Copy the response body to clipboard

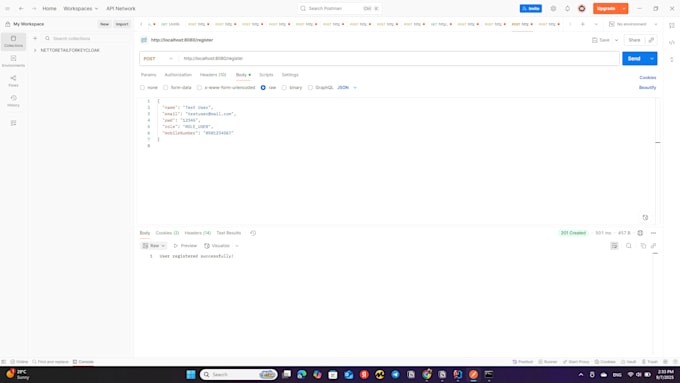point(643,246)
